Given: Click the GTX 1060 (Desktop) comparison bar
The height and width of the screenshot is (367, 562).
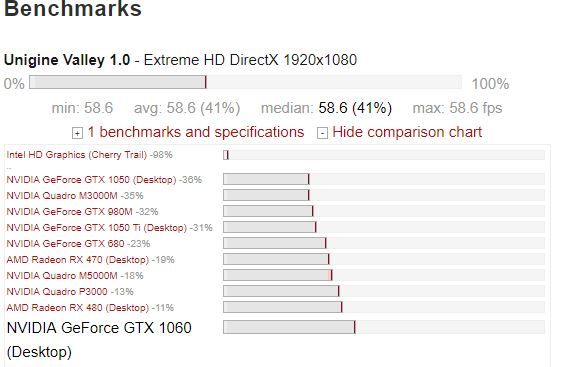Looking at the screenshot, I should pos(384,327).
